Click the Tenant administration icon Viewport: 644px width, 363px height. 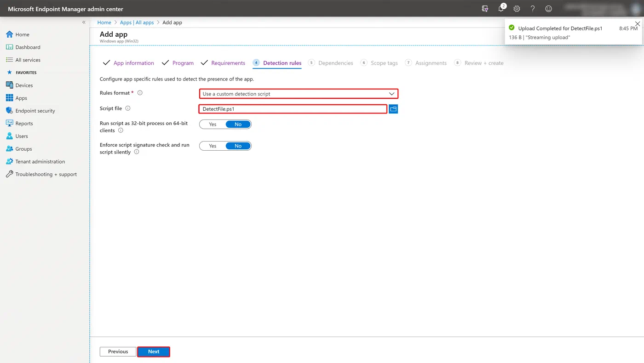tap(9, 161)
